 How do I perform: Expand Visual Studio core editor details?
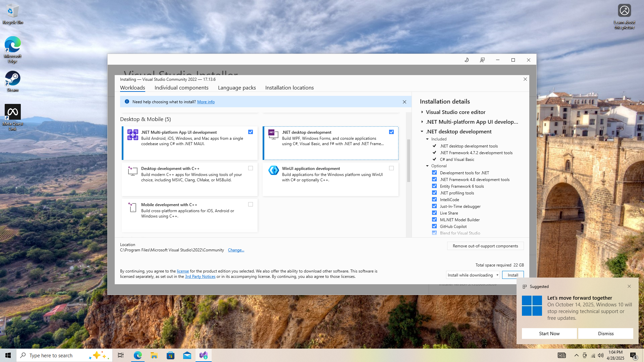(422, 112)
